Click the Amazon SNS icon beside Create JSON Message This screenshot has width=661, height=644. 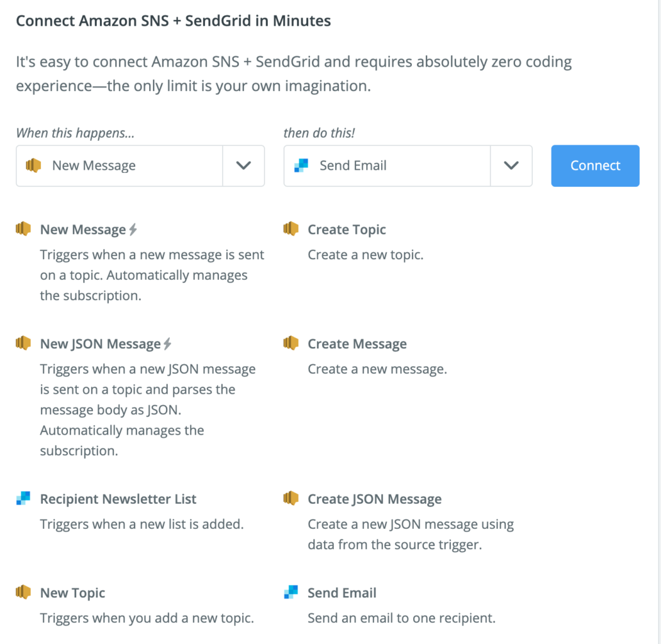[291, 499]
